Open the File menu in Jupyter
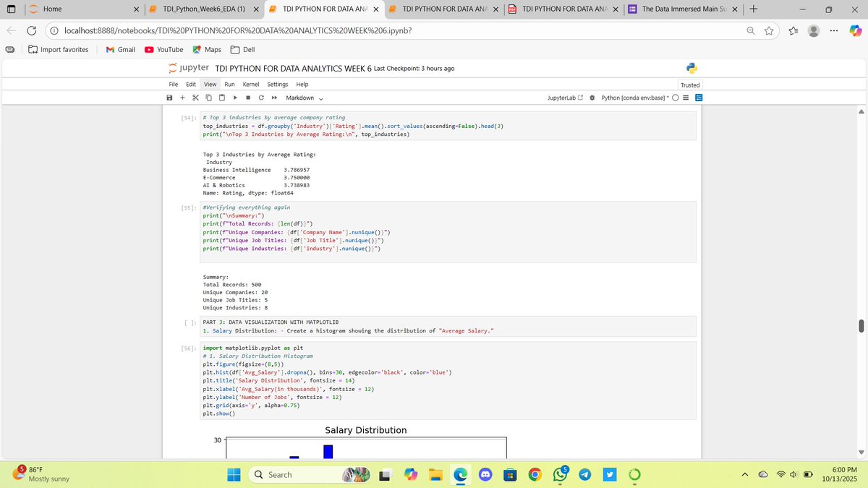This screenshot has width=868, height=488. point(174,85)
